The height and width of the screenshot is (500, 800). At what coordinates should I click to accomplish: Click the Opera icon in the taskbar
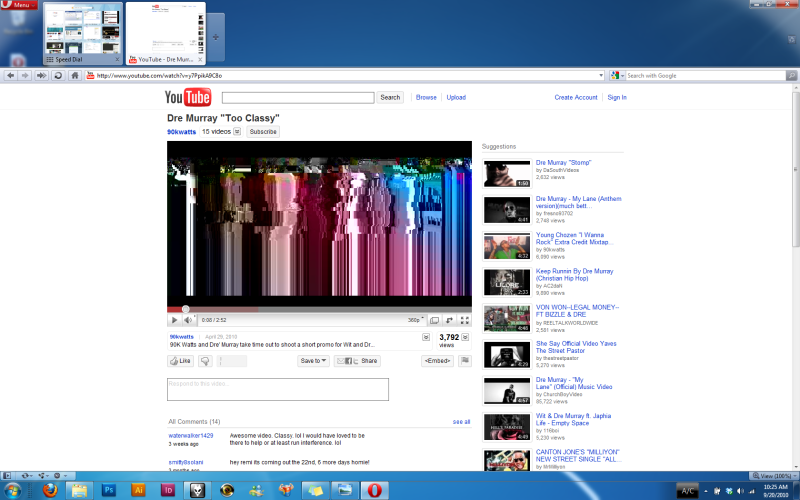374,490
